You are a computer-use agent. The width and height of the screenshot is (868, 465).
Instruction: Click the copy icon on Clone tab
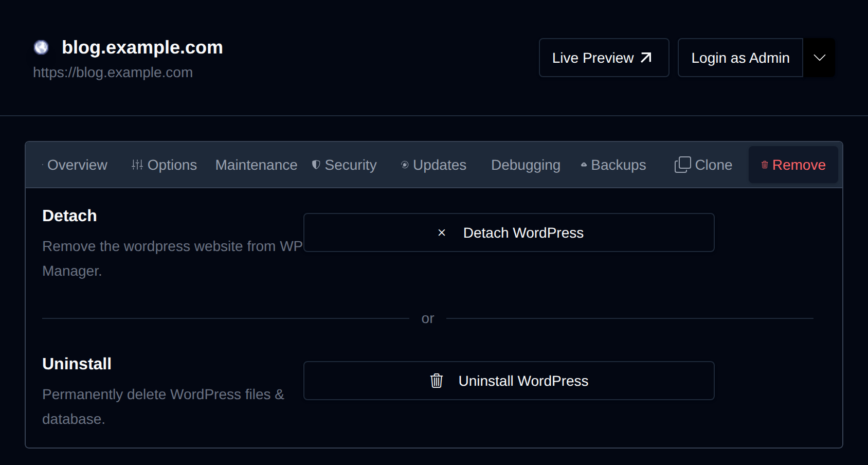click(x=683, y=165)
